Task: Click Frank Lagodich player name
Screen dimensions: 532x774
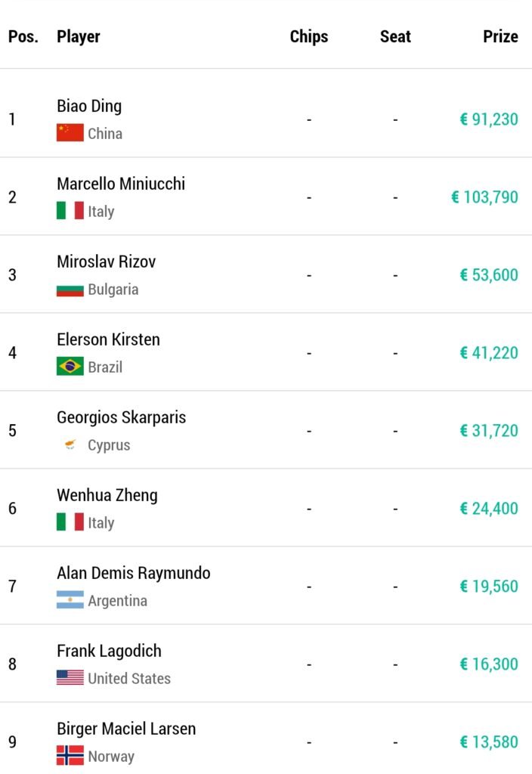Action: [x=109, y=651]
